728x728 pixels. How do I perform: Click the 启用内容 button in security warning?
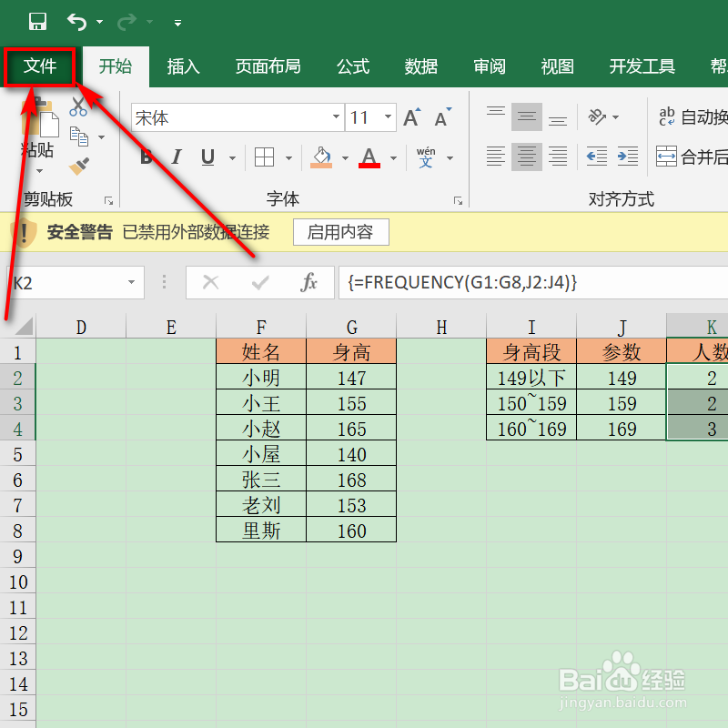tap(340, 232)
